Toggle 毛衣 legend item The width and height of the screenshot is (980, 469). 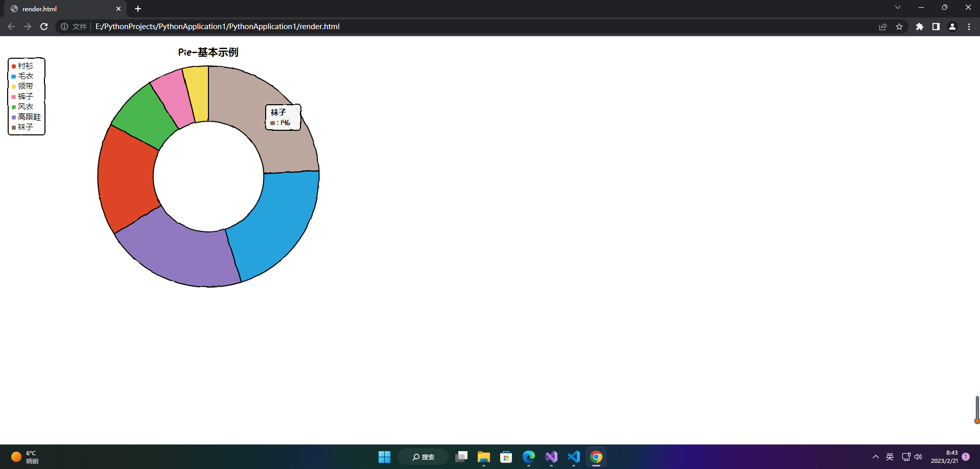pos(22,76)
